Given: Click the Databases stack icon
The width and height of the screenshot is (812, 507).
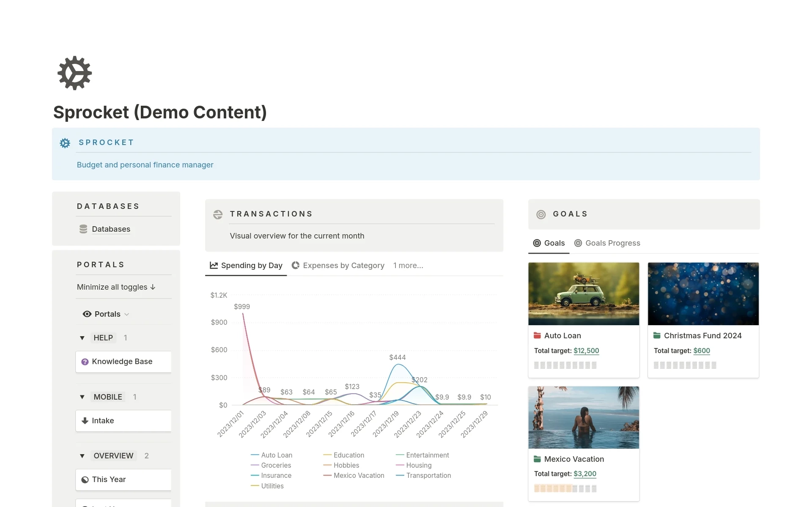Looking at the screenshot, I should click(83, 229).
